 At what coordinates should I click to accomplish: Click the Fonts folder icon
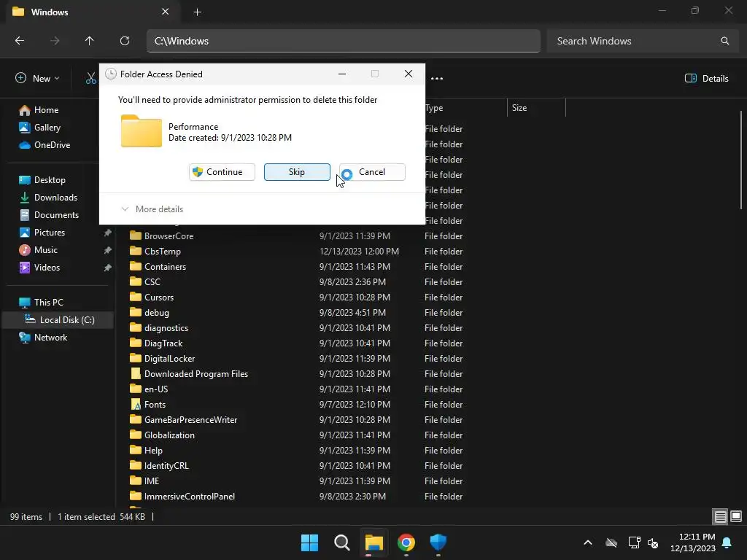(136, 404)
